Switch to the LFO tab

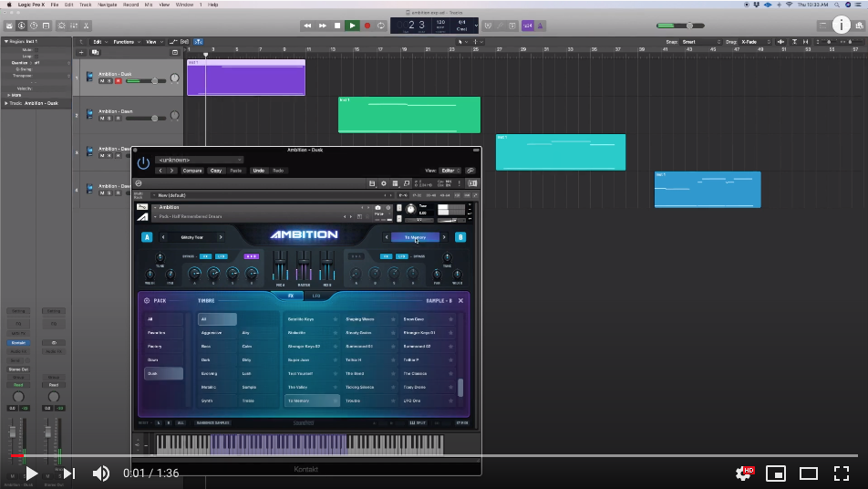316,296
